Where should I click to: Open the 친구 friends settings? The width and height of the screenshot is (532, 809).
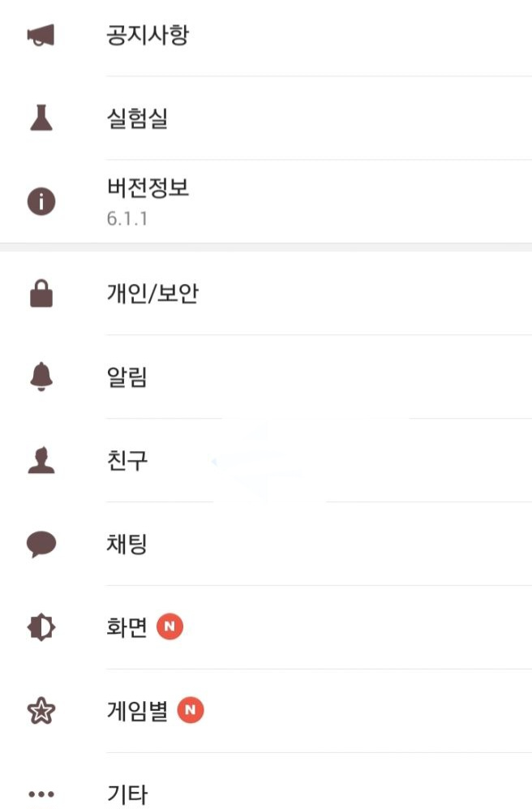point(127,461)
